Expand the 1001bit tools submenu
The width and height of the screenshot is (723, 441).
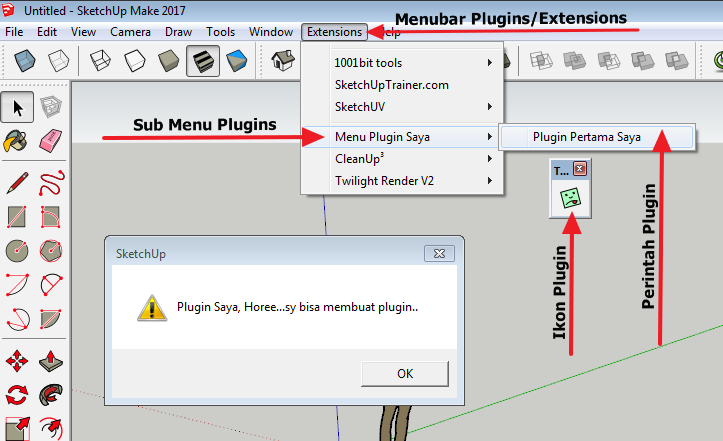[x=402, y=63]
